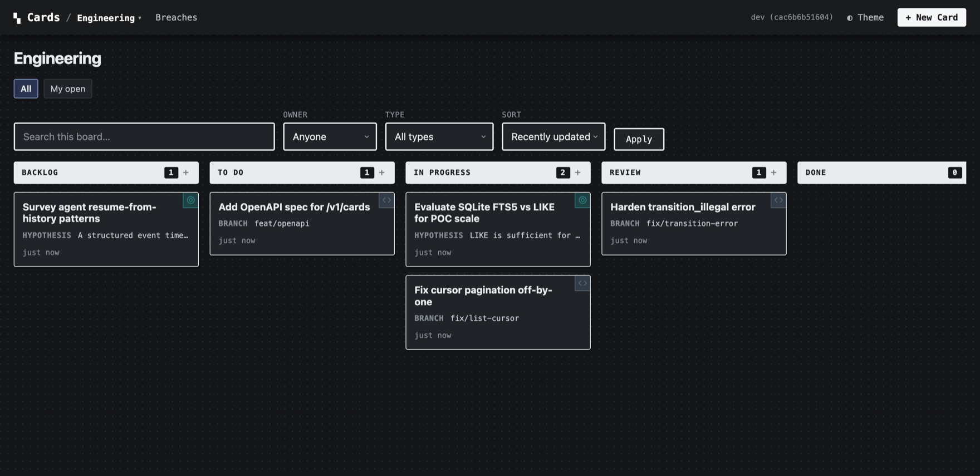Viewport: 980px width, 476px height.
Task: Click the In Progress count badge
Action: click(563, 173)
